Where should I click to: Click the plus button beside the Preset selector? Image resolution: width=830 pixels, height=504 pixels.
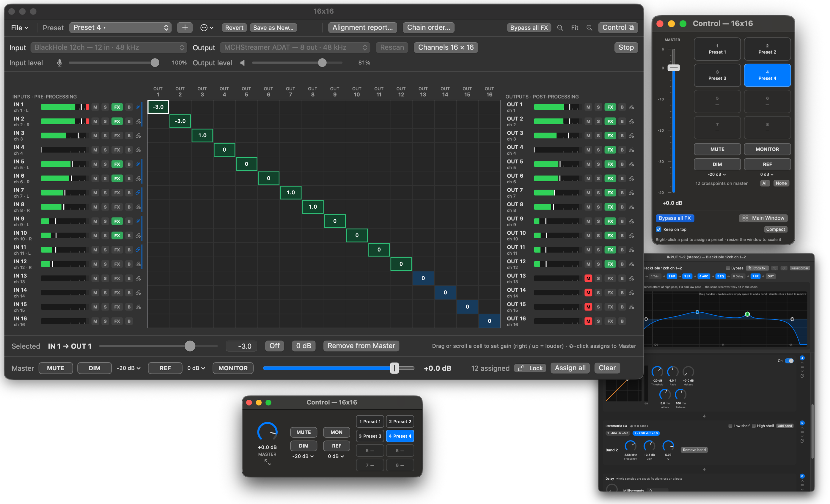click(185, 28)
